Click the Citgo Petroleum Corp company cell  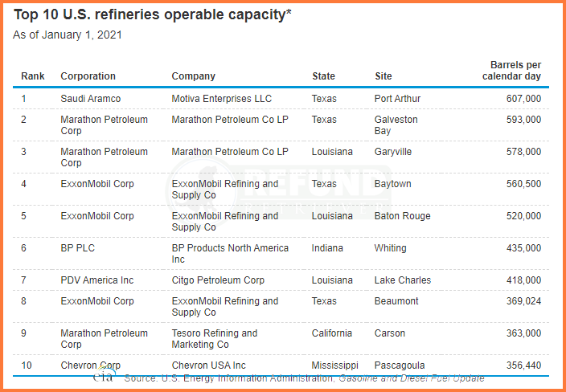[x=218, y=280]
